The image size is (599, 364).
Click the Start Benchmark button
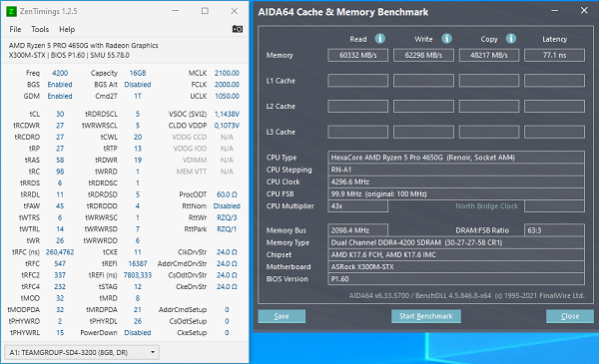pos(426,316)
